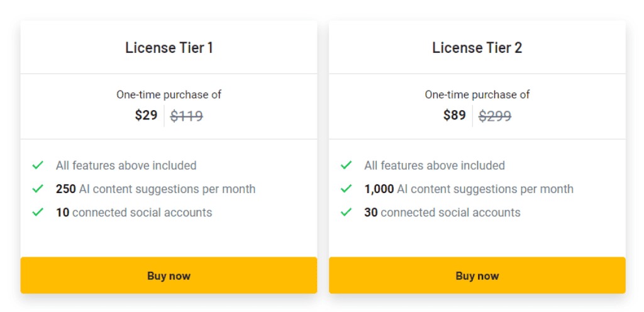Click Tier 1 'One-time purchase of' text

coord(169,95)
